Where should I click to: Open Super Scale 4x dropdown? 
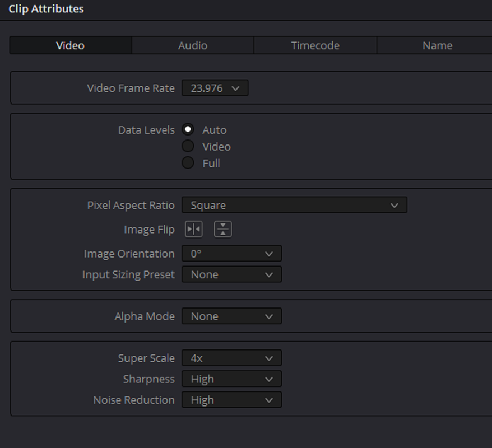[231, 358]
